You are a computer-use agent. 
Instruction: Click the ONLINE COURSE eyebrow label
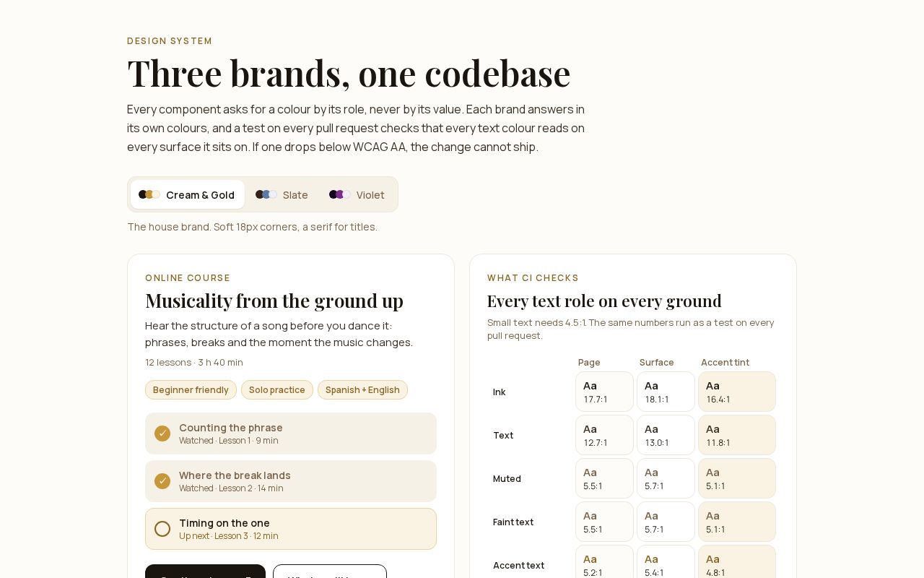tap(188, 277)
